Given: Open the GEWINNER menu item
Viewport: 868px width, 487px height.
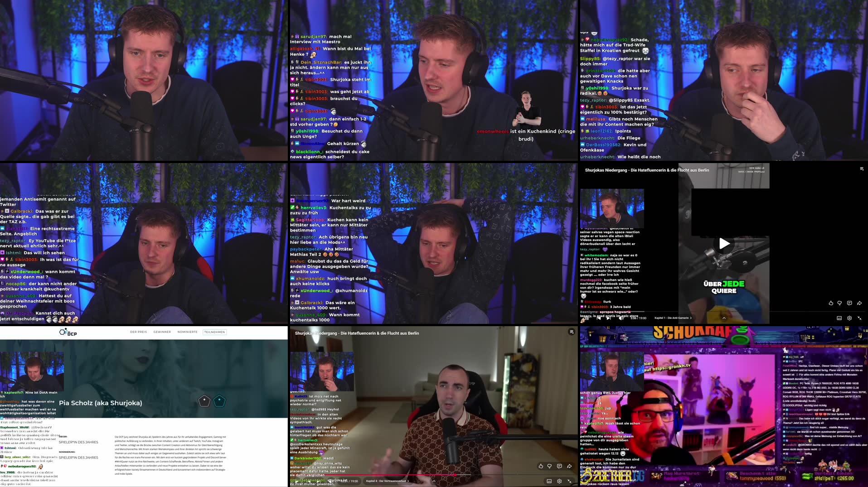Looking at the screenshot, I should (162, 332).
